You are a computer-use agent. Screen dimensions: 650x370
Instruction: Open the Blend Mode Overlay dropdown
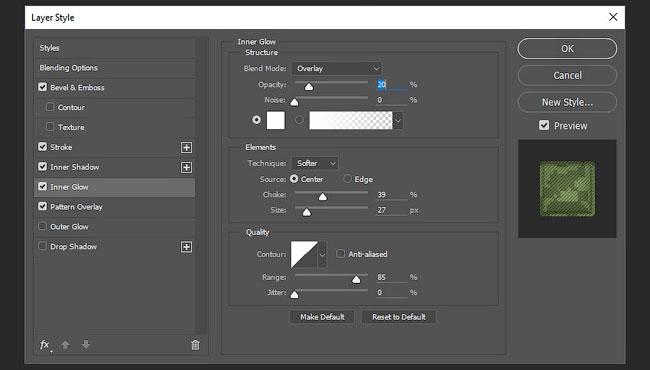[x=336, y=69]
